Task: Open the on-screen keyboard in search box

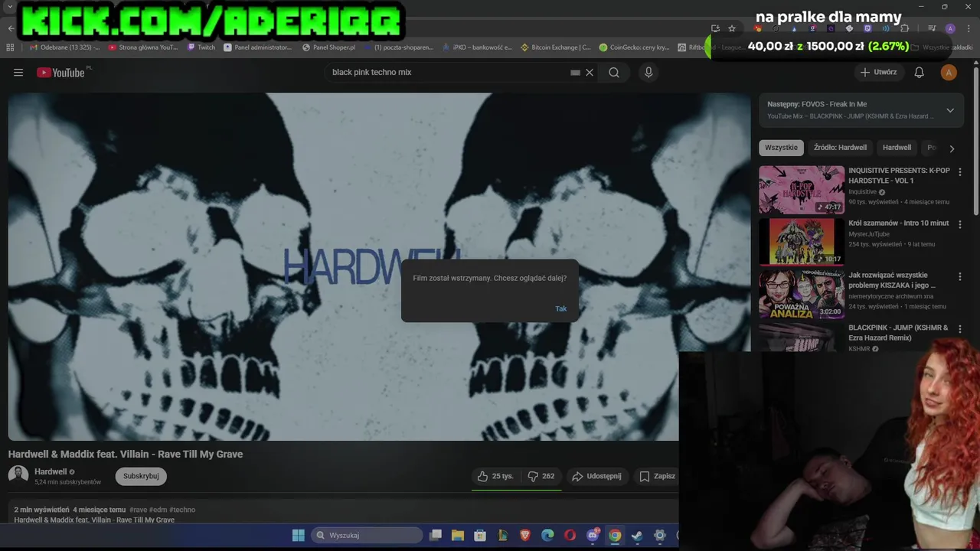Action: (575, 73)
